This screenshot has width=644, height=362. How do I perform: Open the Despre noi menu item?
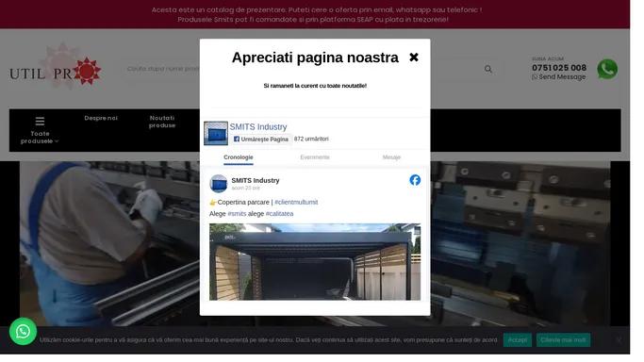[101, 118]
